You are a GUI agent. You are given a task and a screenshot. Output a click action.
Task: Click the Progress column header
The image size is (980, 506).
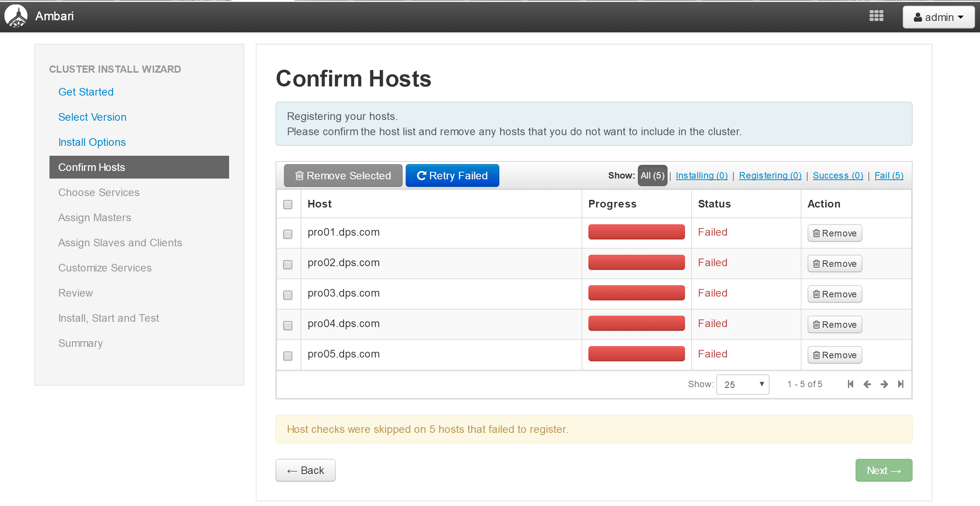point(612,204)
